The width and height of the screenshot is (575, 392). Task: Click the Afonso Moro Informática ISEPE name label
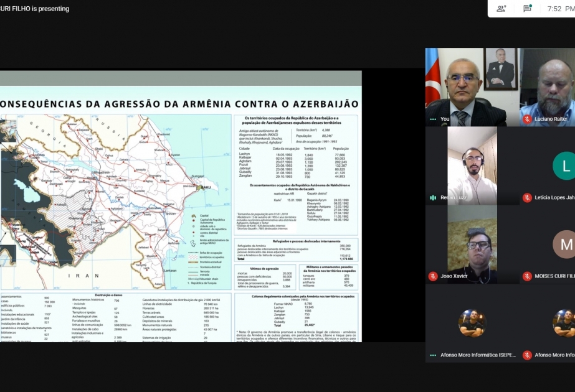478,355
